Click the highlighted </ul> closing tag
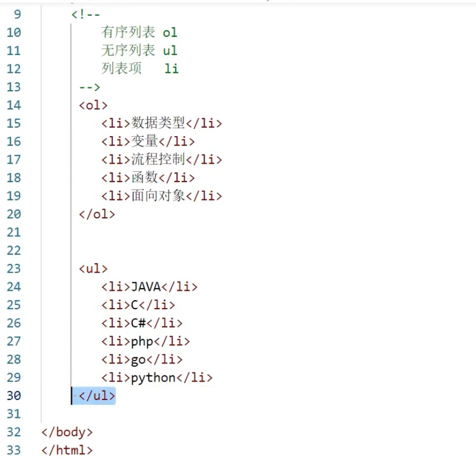Screen dimensions: 476x461 tap(97, 396)
